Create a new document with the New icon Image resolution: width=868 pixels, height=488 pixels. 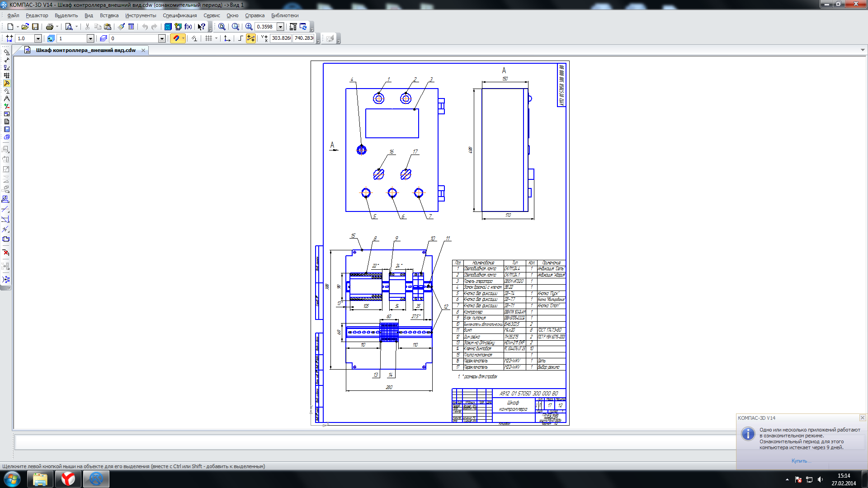(10, 27)
